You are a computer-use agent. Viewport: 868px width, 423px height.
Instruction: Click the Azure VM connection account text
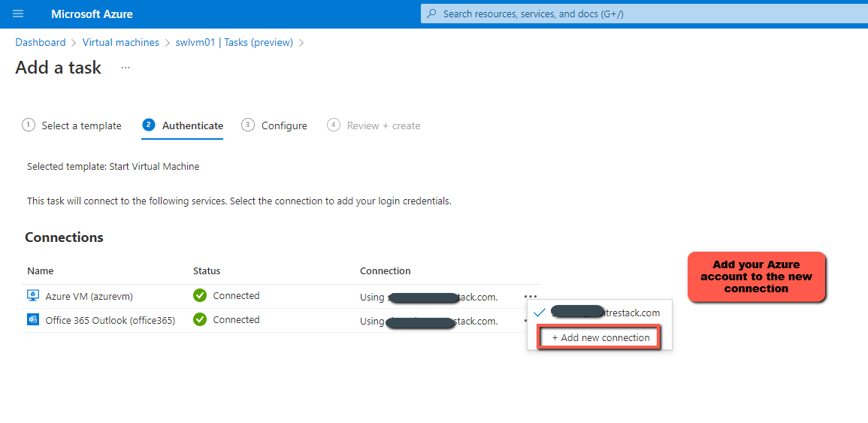429,298
